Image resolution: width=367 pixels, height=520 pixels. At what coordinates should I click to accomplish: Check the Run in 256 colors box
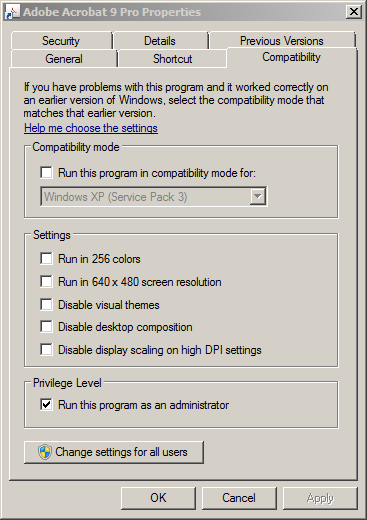46,259
